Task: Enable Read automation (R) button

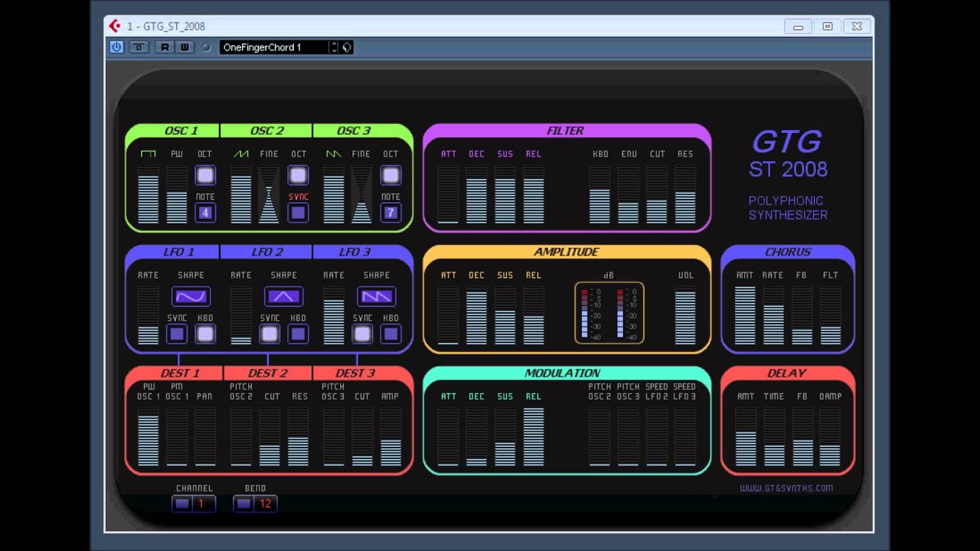Action: [165, 47]
